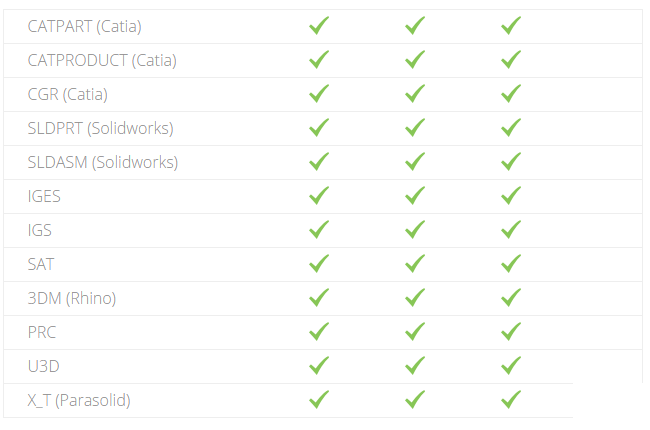This screenshot has width=650, height=430.
Task: Click the first checkmark in the CATPART row
Action: (x=319, y=26)
